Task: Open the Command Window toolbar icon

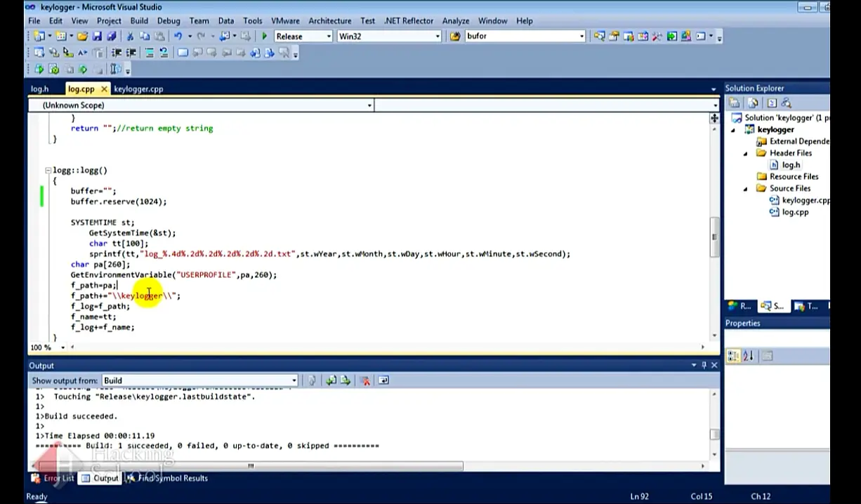Action: point(700,37)
